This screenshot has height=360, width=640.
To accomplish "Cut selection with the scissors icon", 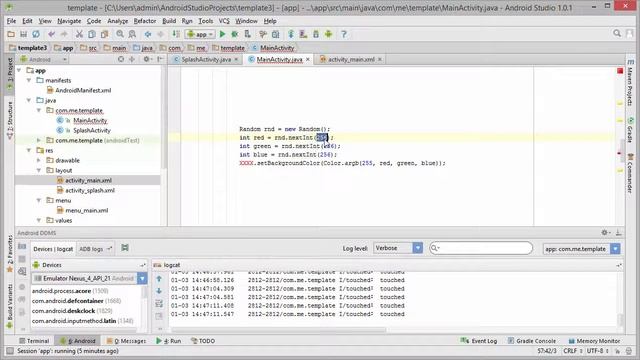I will tap(79, 34).
